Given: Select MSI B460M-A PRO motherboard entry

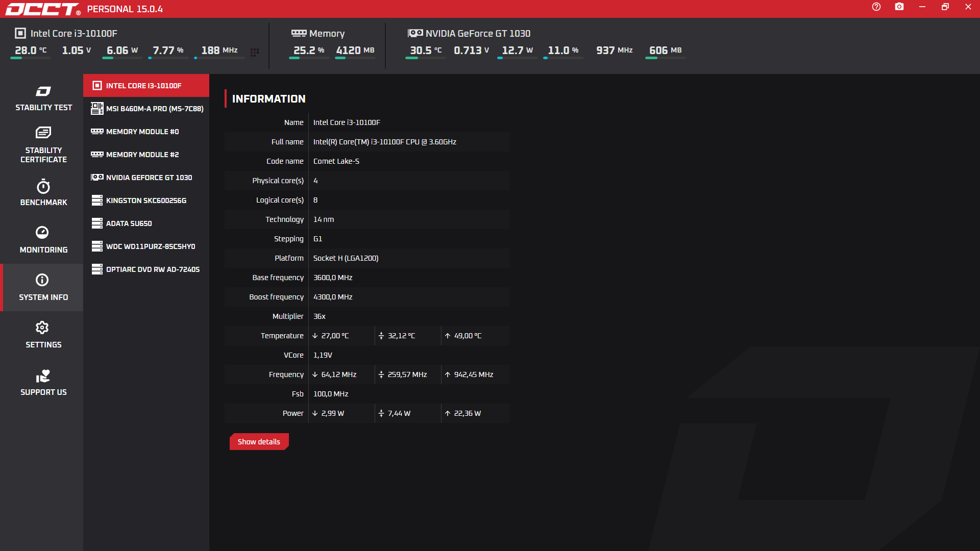Looking at the screenshot, I should (146, 109).
